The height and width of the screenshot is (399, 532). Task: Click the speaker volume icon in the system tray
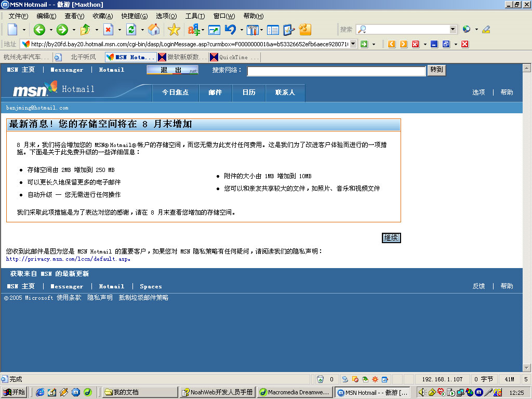point(422,392)
